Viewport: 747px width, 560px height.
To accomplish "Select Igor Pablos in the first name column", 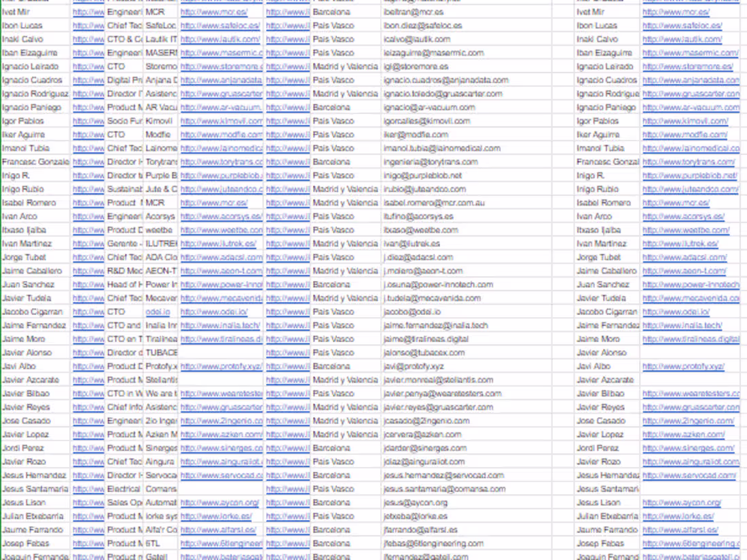I will pyautogui.click(x=22, y=122).
